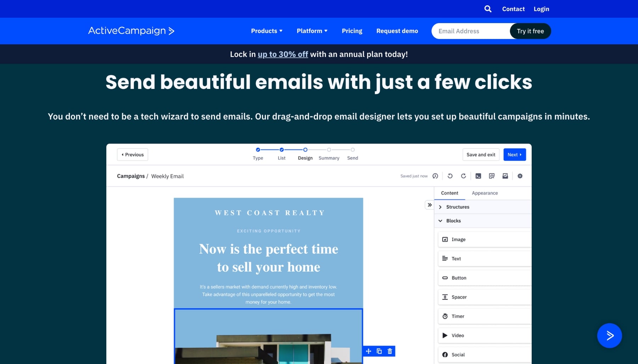
Task: Select the Button block
Action: click(485, 278)
